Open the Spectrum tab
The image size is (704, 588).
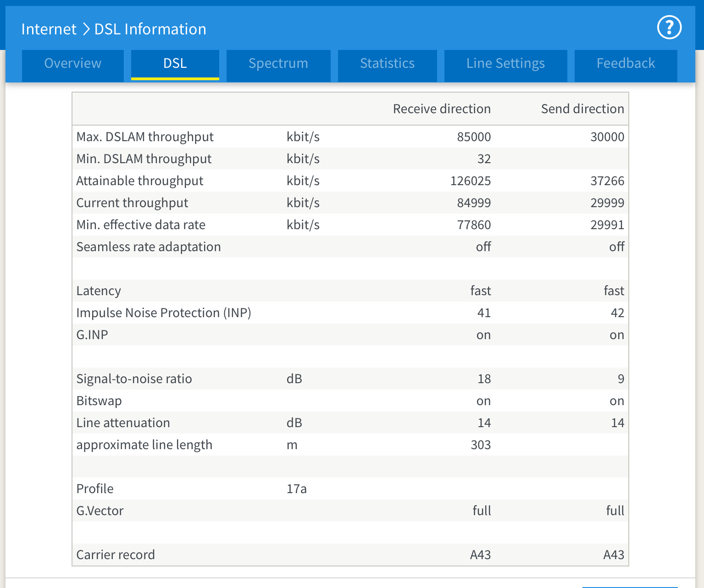pos(278,63)
